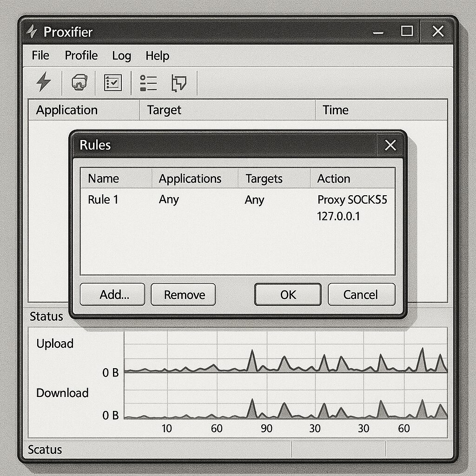
Task: Click the Action column header in the Rules dialog
Action: [352, 178]
